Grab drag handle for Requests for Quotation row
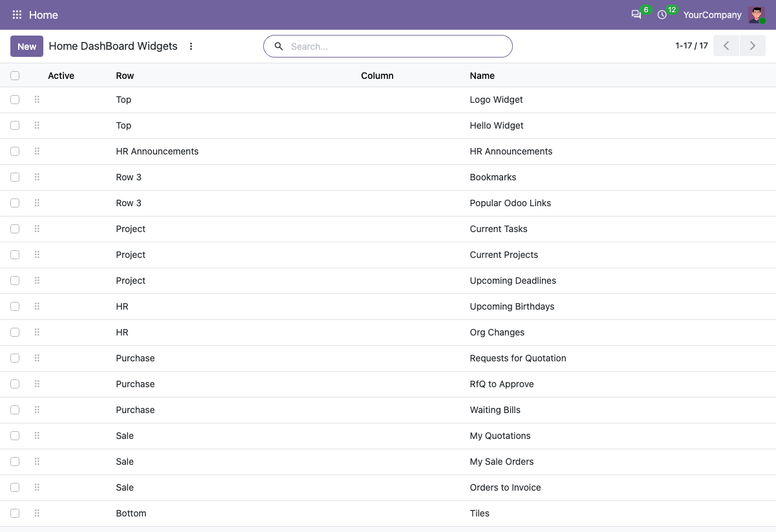 coord(37,358)
